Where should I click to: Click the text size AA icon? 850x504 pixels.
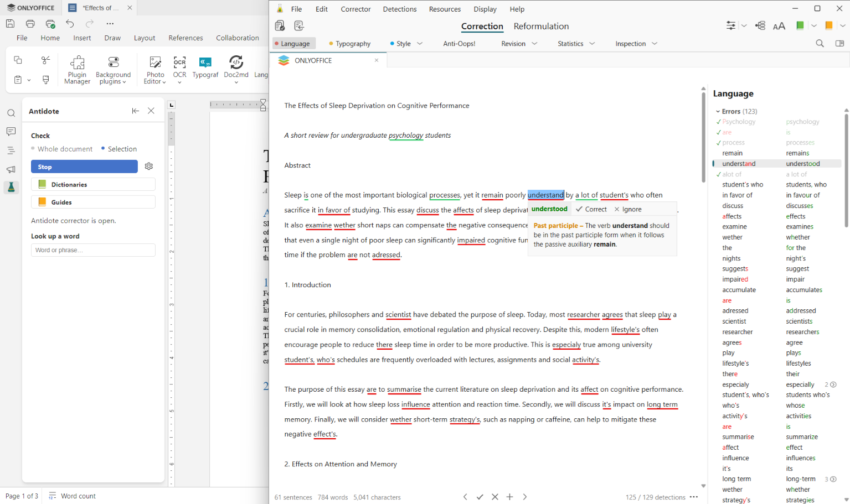pos(779,26)
